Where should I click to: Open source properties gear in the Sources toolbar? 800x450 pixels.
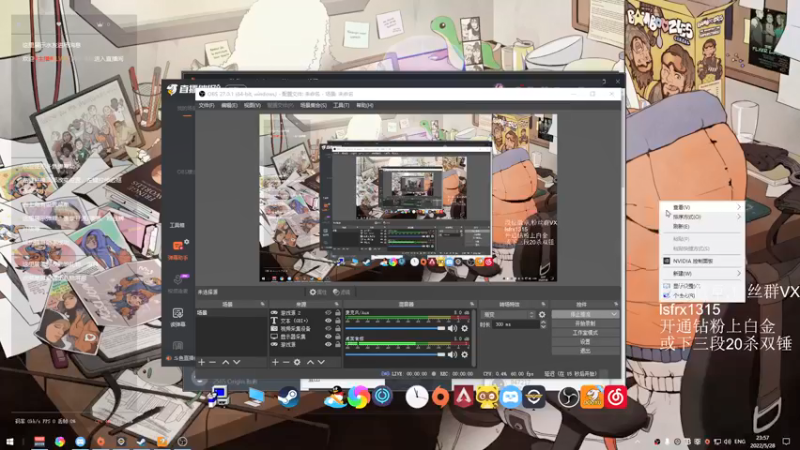tap(297, 362)
